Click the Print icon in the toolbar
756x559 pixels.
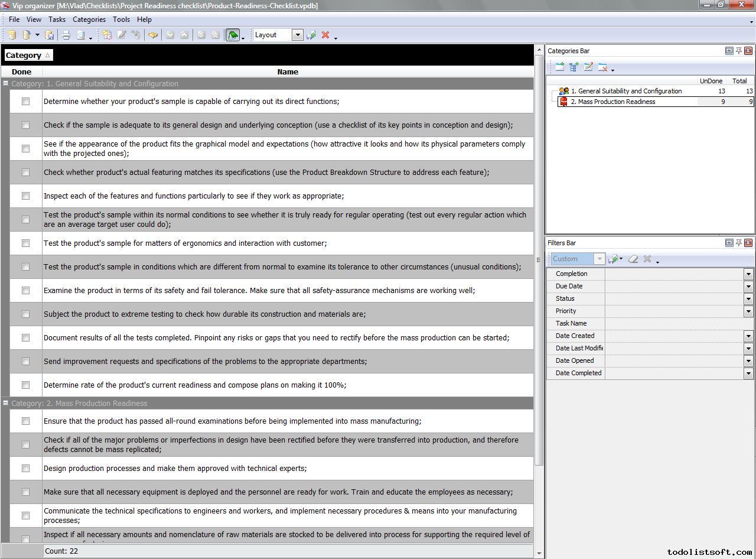(66, 35)
